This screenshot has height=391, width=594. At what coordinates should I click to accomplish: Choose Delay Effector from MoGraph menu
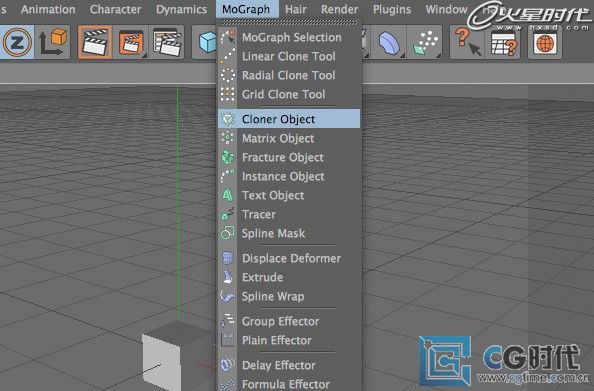pyautogui.click(x=289, y=365)
